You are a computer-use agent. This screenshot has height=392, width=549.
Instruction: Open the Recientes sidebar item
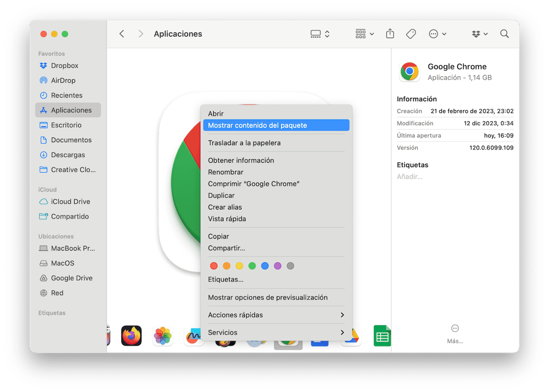[68, 95]
